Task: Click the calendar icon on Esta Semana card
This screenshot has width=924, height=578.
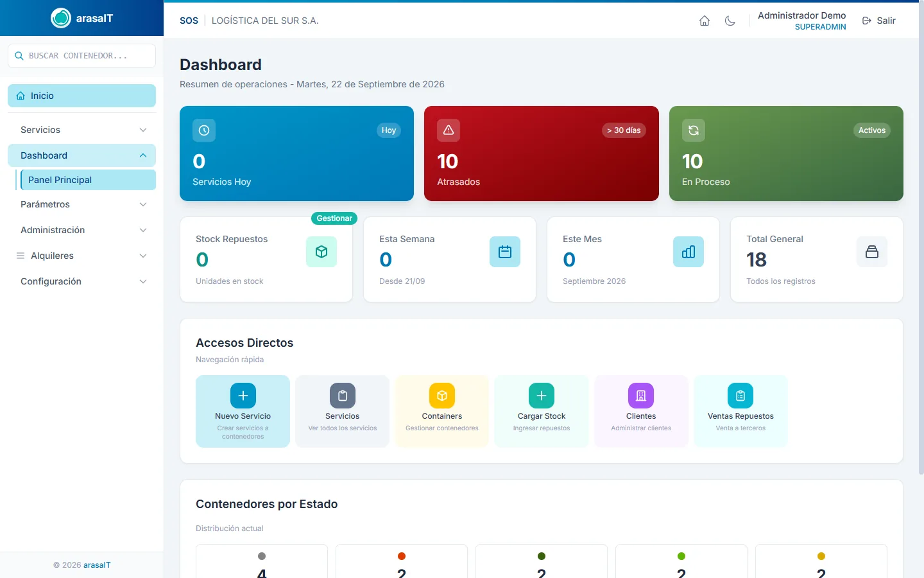Action: (x=505, y=252)
